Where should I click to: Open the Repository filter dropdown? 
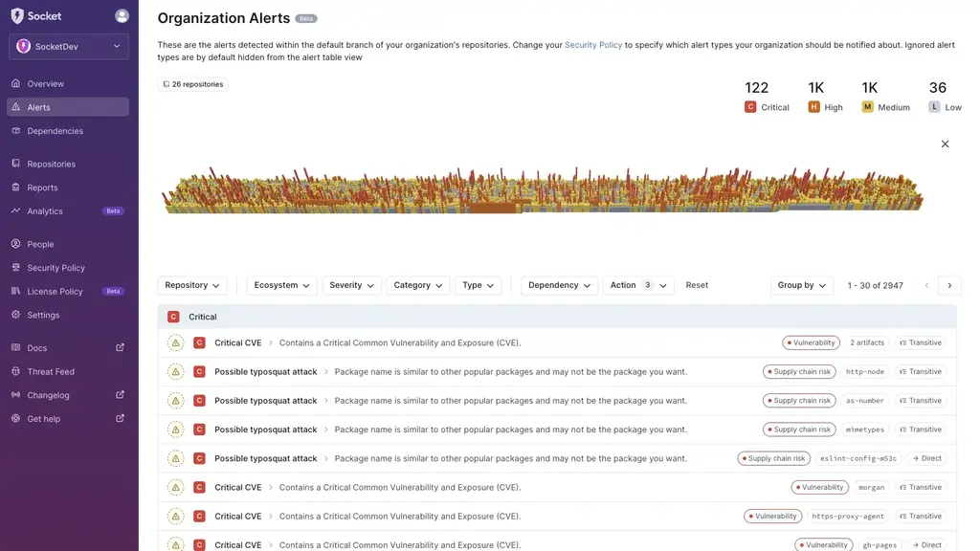point(191,284)
